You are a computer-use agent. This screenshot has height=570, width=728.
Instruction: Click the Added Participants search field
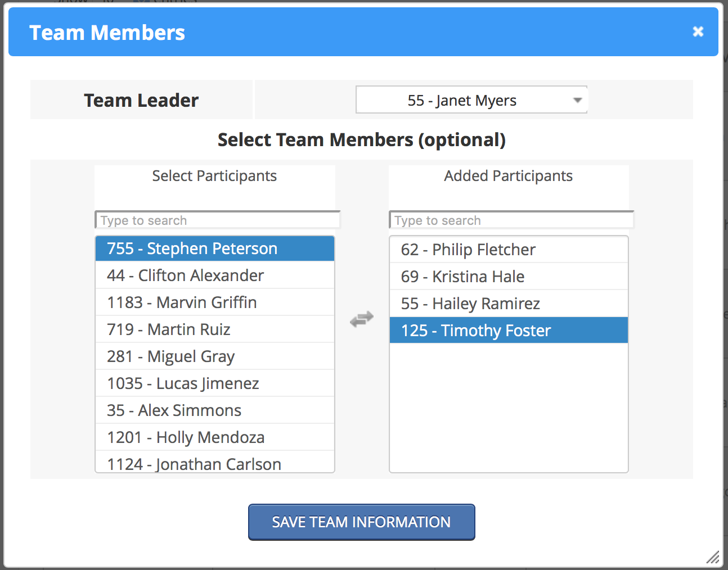(x=511, y=220)
